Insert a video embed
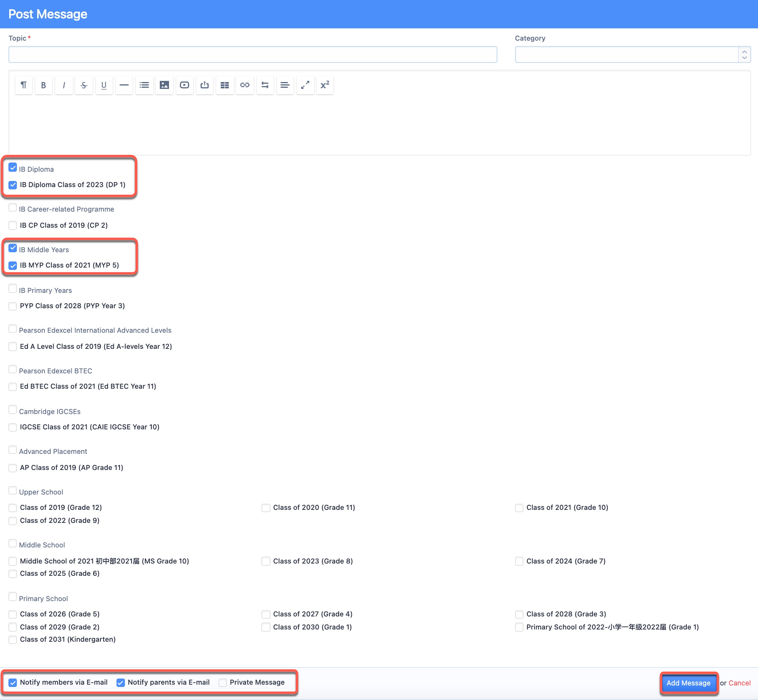Screen dimensions: 758x700 184,85
